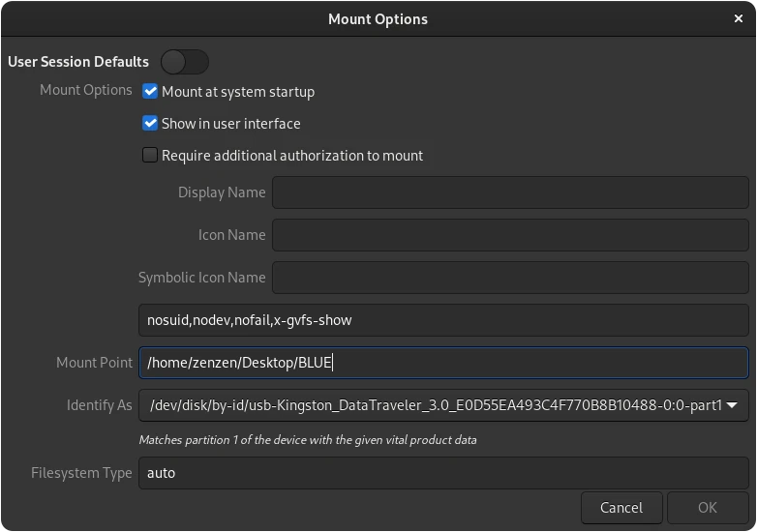
Task: Click the Mount at system startup label text
Action: (x=238, y=92)
